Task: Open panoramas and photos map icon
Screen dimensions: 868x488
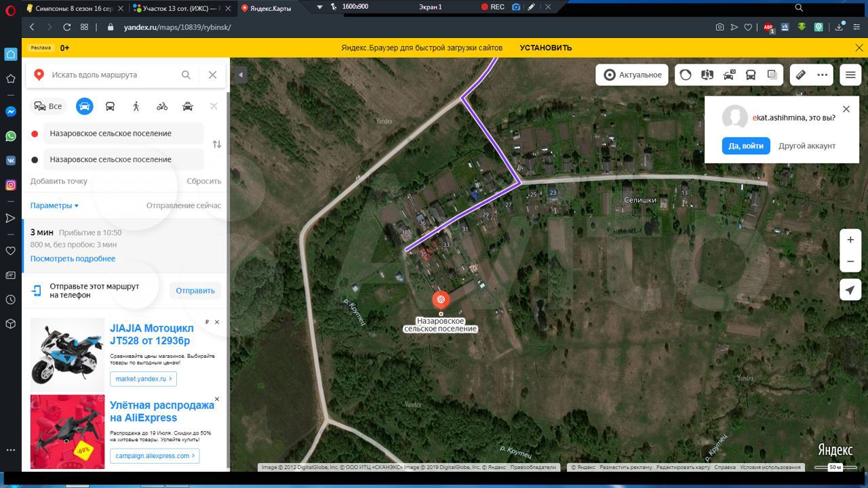Action: point(707,75)
